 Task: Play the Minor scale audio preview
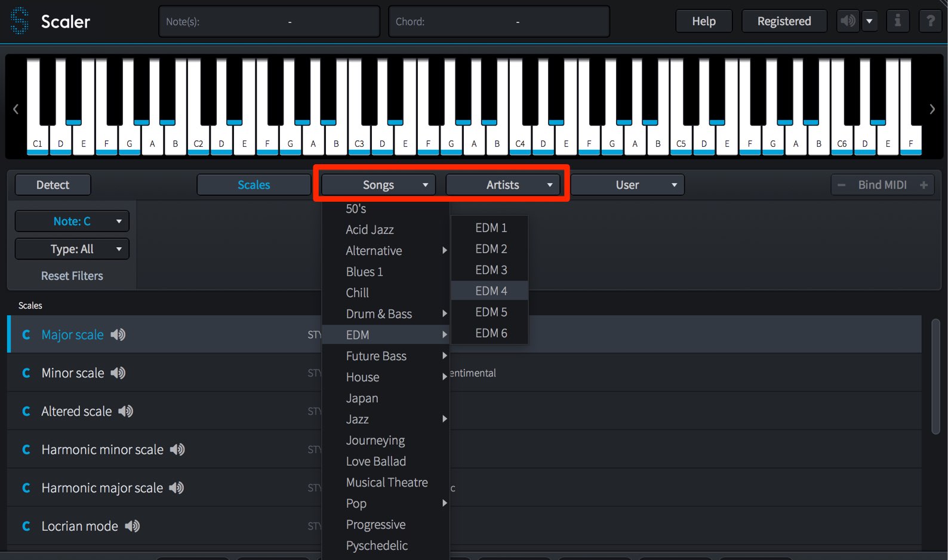pyautogui.click(x=118, y=373)
